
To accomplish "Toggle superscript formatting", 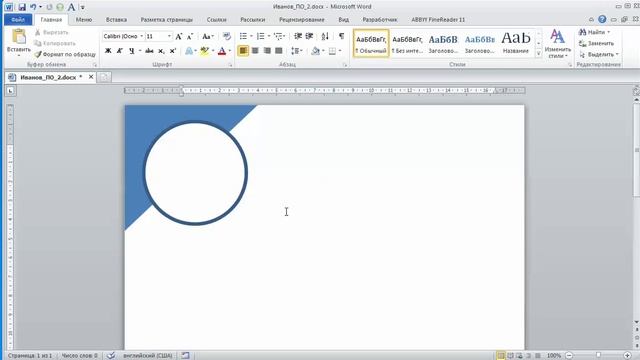I will [x=173, y=51].
